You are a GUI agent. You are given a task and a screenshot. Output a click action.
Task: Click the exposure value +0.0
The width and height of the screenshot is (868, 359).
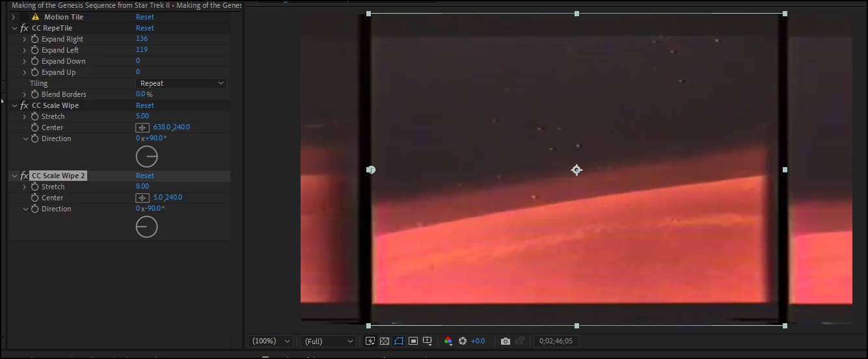pyautogui.click(x=478, y=341)
